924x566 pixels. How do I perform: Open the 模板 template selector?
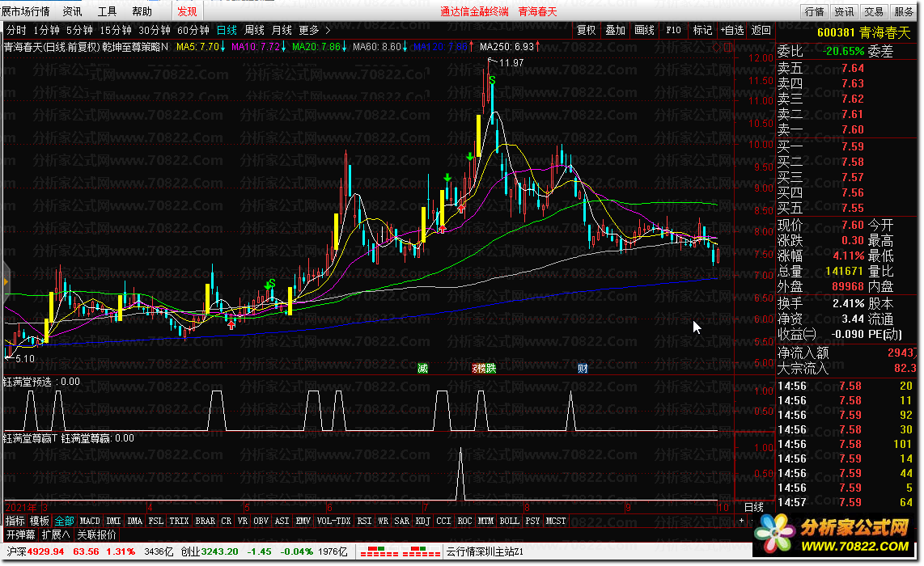[x=40, y=521]
